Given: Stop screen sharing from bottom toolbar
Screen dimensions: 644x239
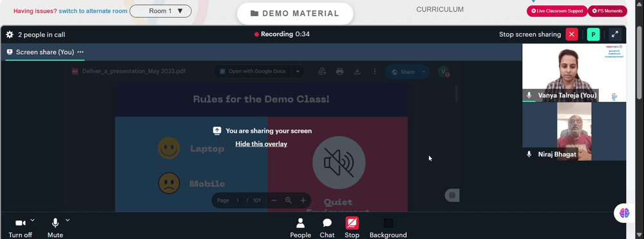Looking at the screenshot, I should 352,228.
